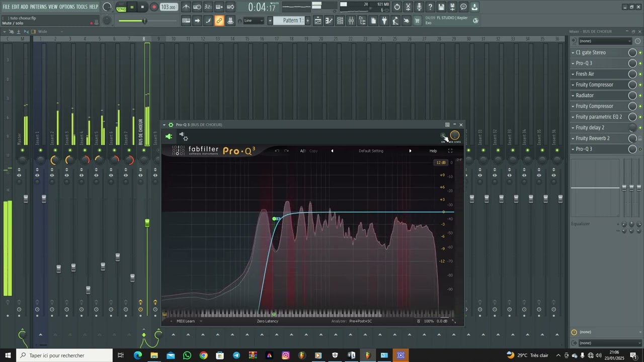Screen dimensions: 644x362
Task: Click the Help button in Pro-Q 3
Action: pyautogui.click(x=433, y=151)
